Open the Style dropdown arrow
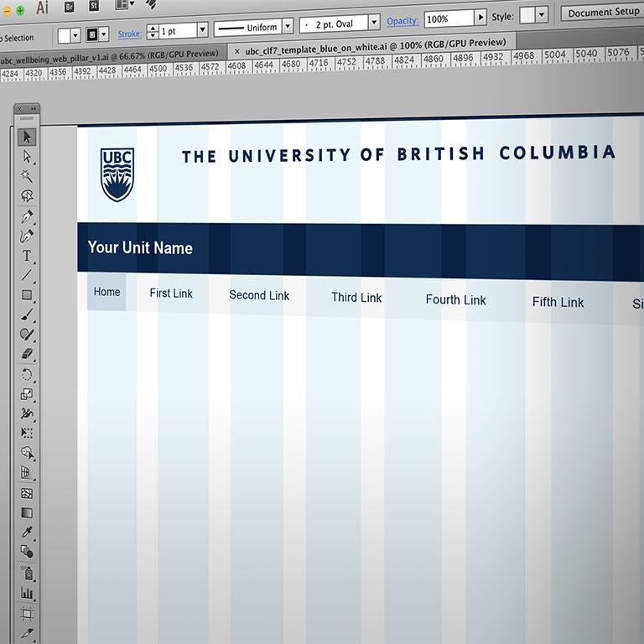 click(542, 15)
